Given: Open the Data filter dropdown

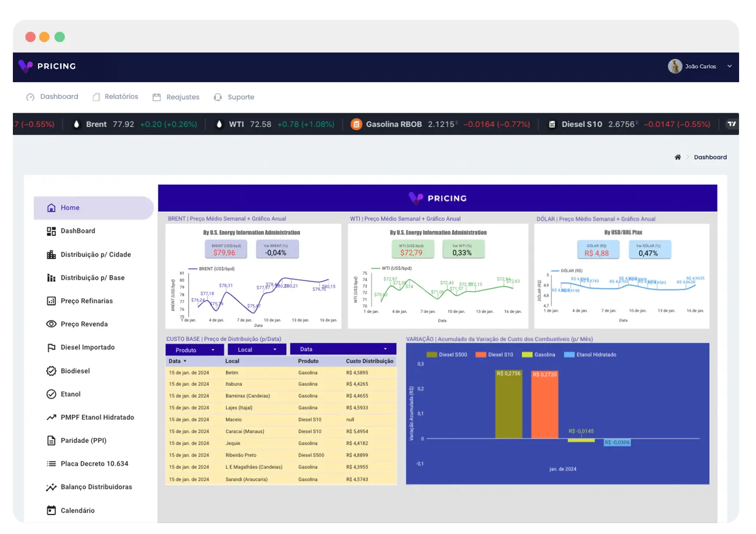Looking at the screenshot, I should click(343, 349).
